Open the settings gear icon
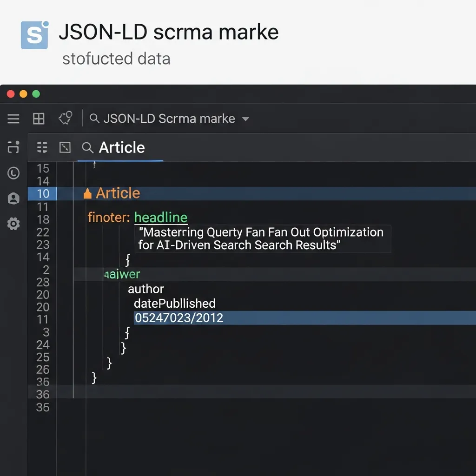Viewport: 476px width, 476px height. click(13, 224)
